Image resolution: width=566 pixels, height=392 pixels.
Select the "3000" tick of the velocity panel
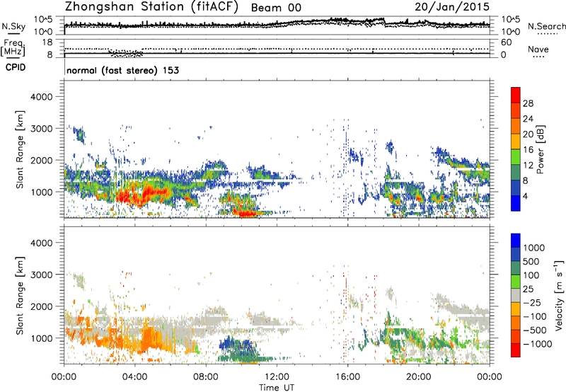(x=41, y=275)
